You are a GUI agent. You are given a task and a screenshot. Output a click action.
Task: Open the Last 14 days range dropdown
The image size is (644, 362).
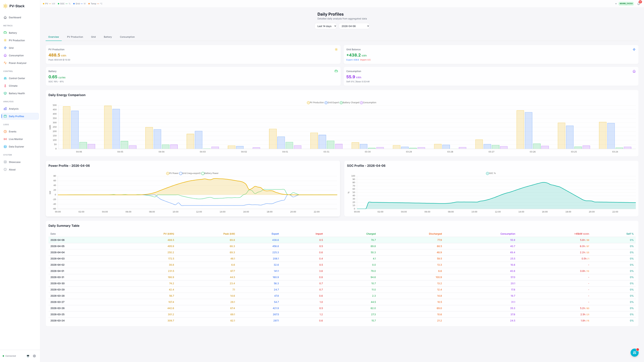(x=326, y=26)
